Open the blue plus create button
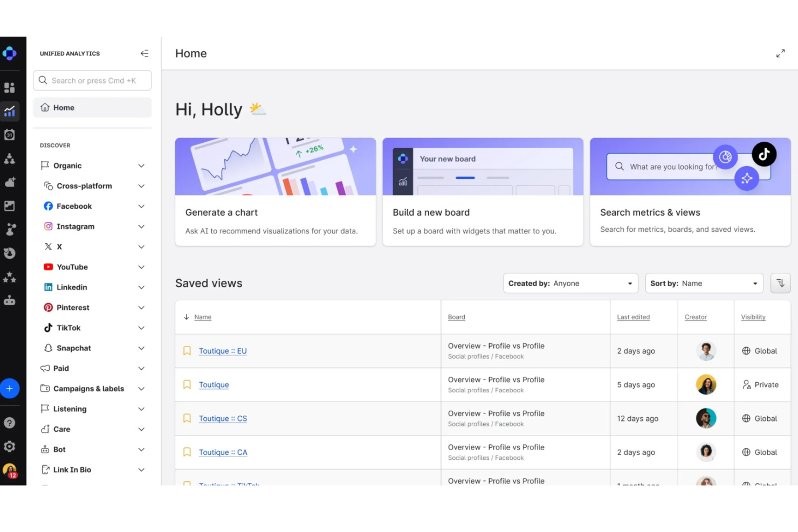Screen dimensions: 798x532 point(10,388)
